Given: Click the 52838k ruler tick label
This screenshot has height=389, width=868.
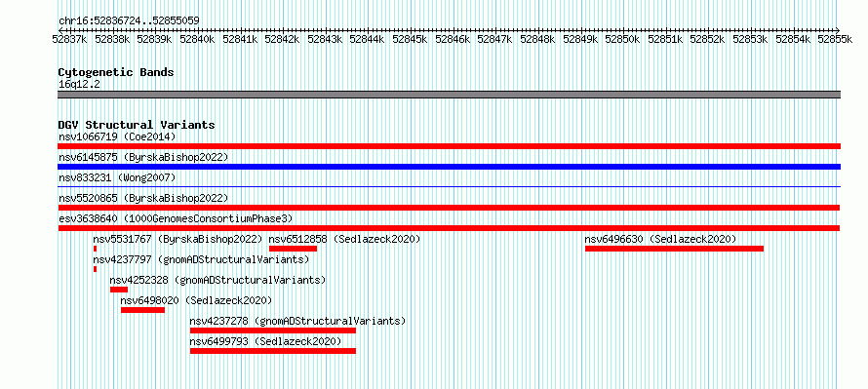Looking at the screenshot, I should [x=112, y=39].
